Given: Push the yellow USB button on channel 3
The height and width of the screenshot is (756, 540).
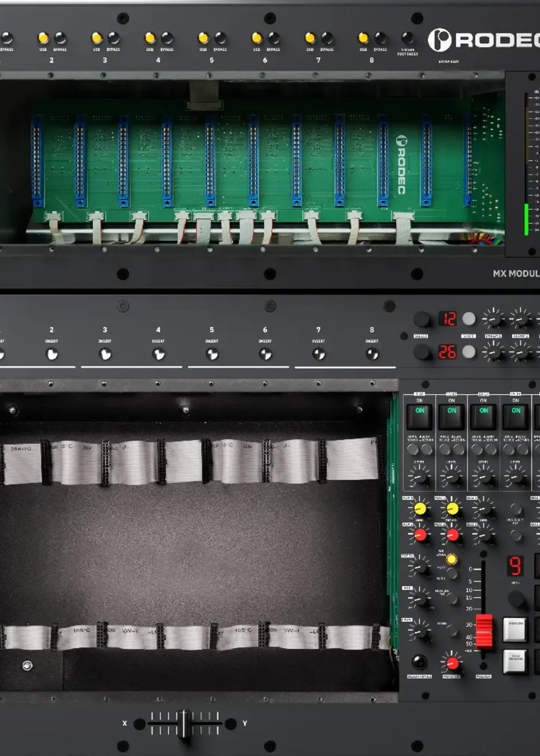Looking at the screenshot, I should click(97, 38).
